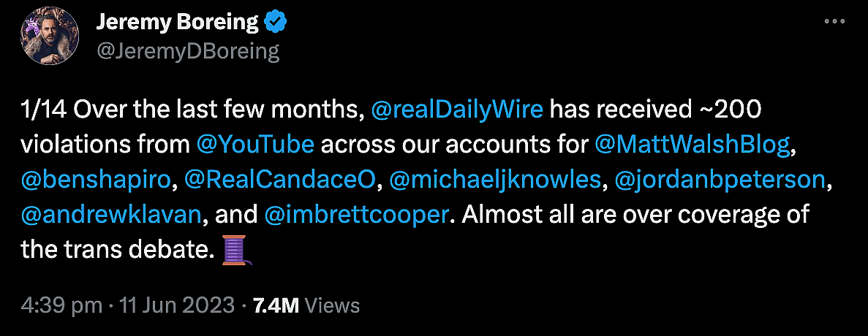Click the 1/14 thread counter text

coord(43,110)
